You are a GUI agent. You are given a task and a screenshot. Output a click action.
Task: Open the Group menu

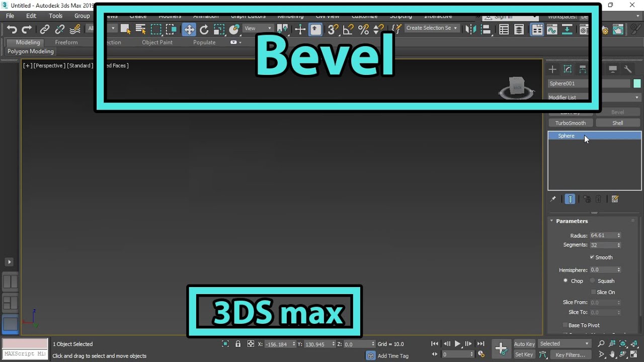pos(82,16)
